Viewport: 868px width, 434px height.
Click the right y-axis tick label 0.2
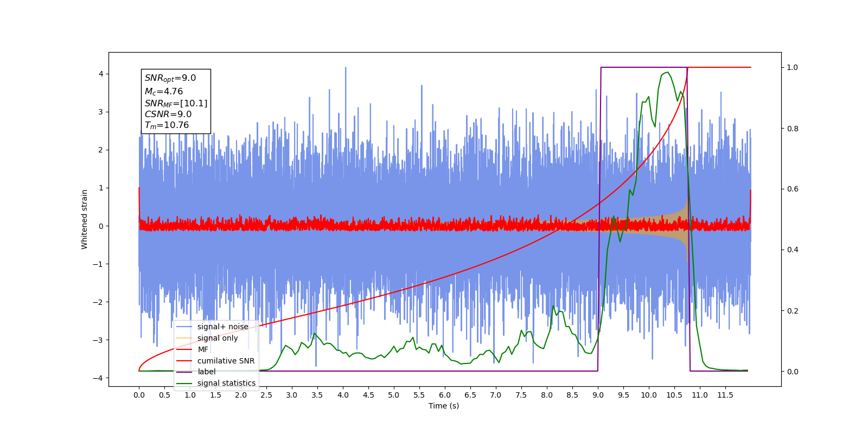click(793, 311)
